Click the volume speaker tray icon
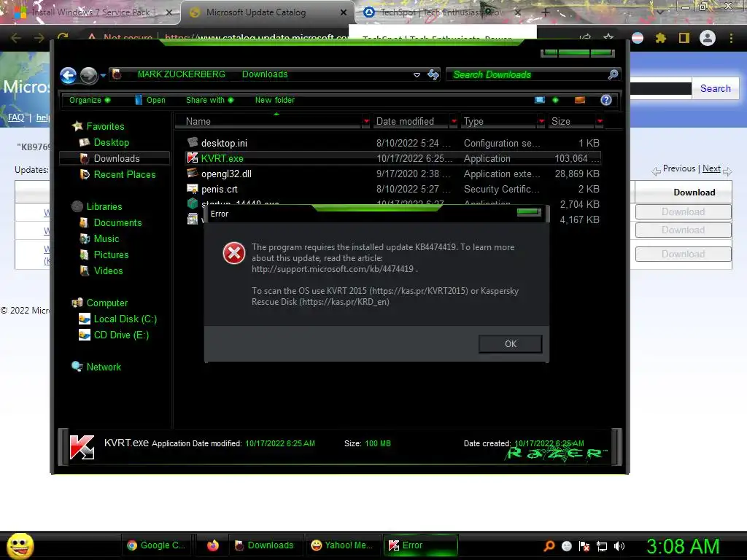This screenshot has height=560, width=747. [619, 546]
